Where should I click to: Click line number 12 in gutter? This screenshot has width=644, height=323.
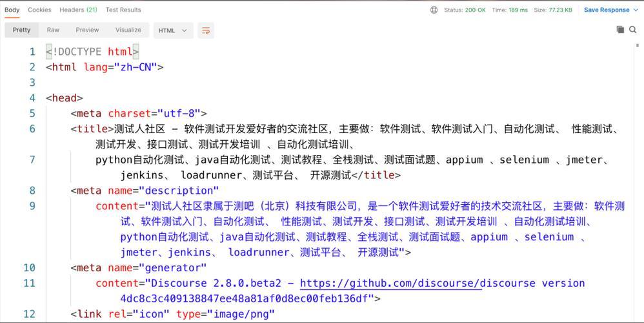(29, 314)
